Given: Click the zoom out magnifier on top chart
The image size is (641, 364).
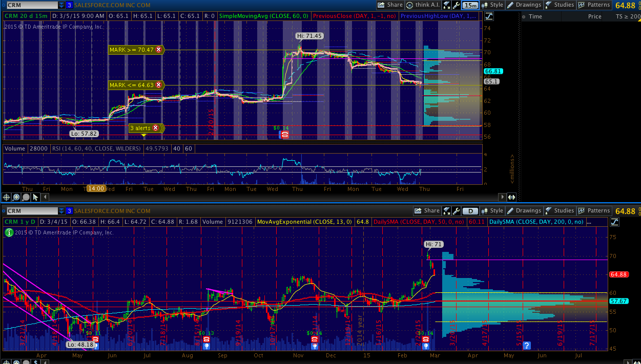Looking at the screenshot, I should pyautogui.click(x=26, y=197).
